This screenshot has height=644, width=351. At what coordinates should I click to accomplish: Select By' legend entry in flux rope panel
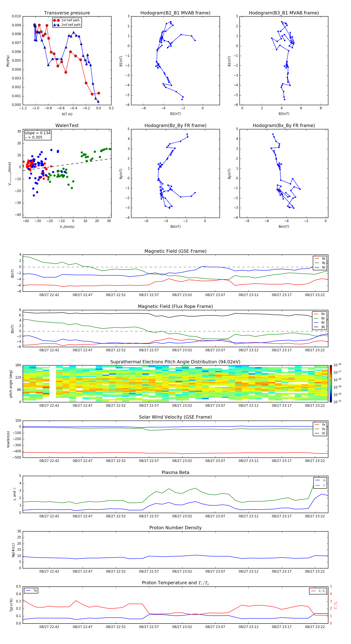[320, 318]
